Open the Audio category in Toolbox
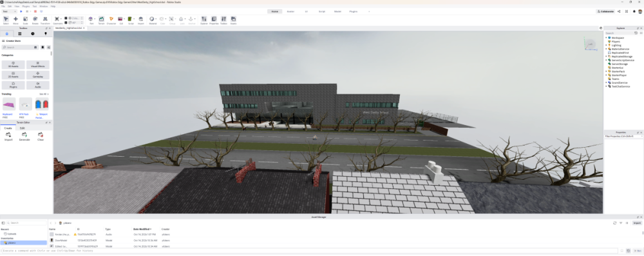Image resolution: width=644 pixels, height=256 pixels. tap(38, 84)
